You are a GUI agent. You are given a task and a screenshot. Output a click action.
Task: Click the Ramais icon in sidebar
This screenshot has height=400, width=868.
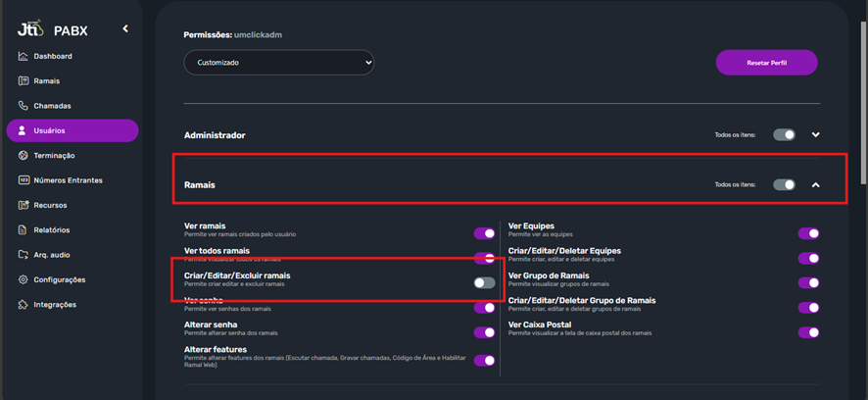24,81
